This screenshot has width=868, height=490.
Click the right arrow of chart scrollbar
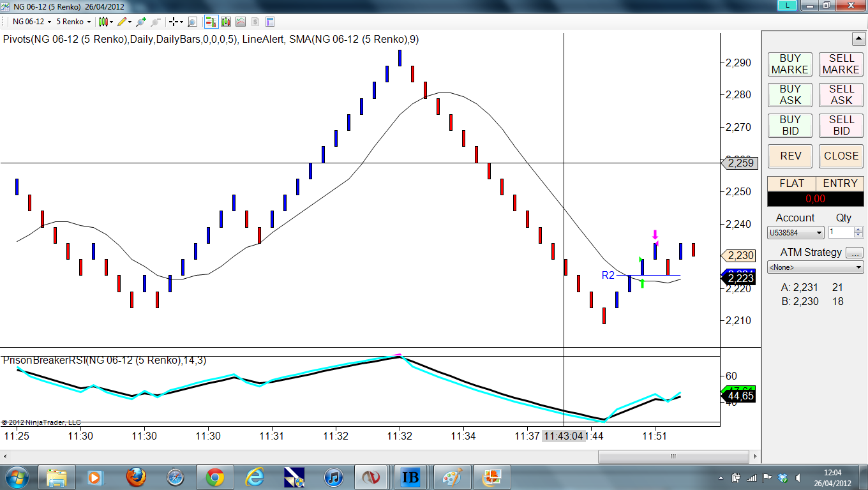point(756,457)
